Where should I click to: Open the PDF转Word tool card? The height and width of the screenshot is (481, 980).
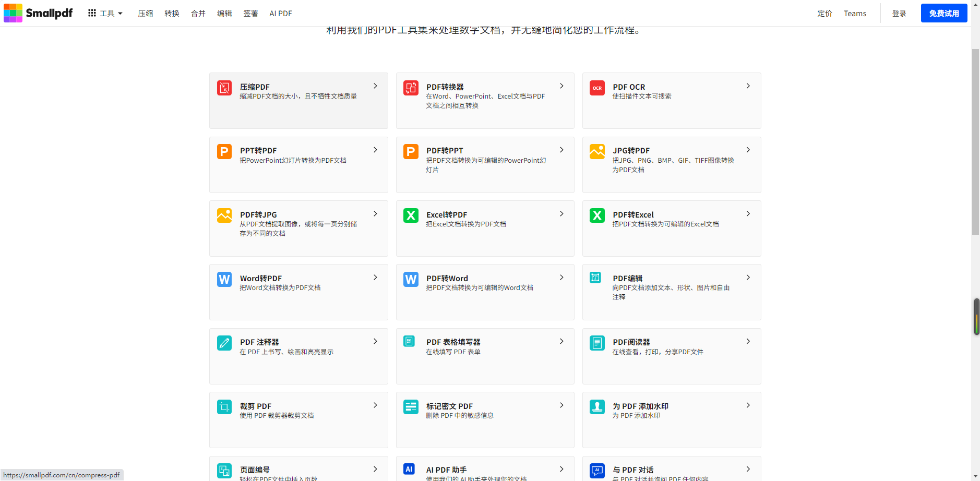(x=485, y=292)
